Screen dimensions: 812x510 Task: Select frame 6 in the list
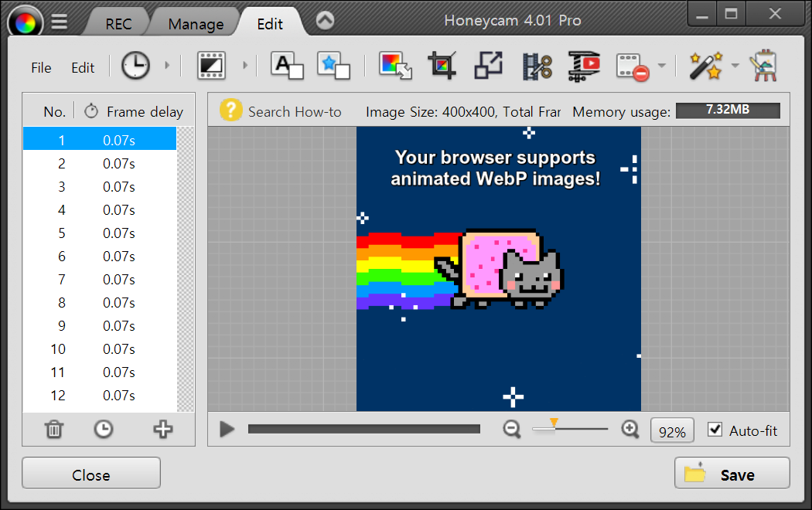click(100, 257)
